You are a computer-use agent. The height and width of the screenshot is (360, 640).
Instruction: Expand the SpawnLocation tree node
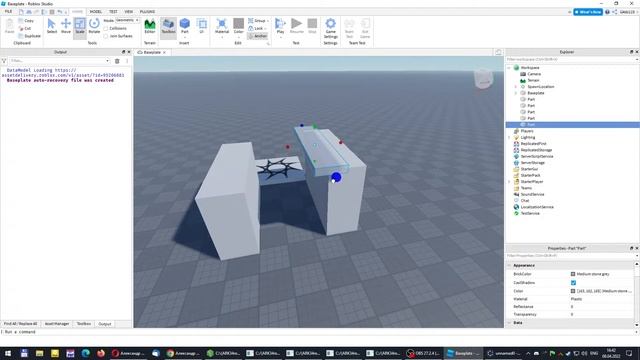[516, 87]
